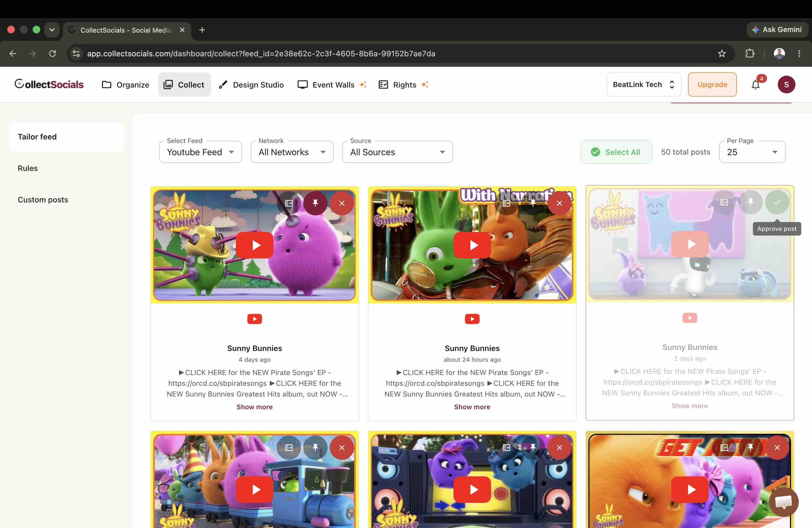The height and width of the screenshot is (528, 812).
Task: Open Event Walls
Action: coord(332,85)
